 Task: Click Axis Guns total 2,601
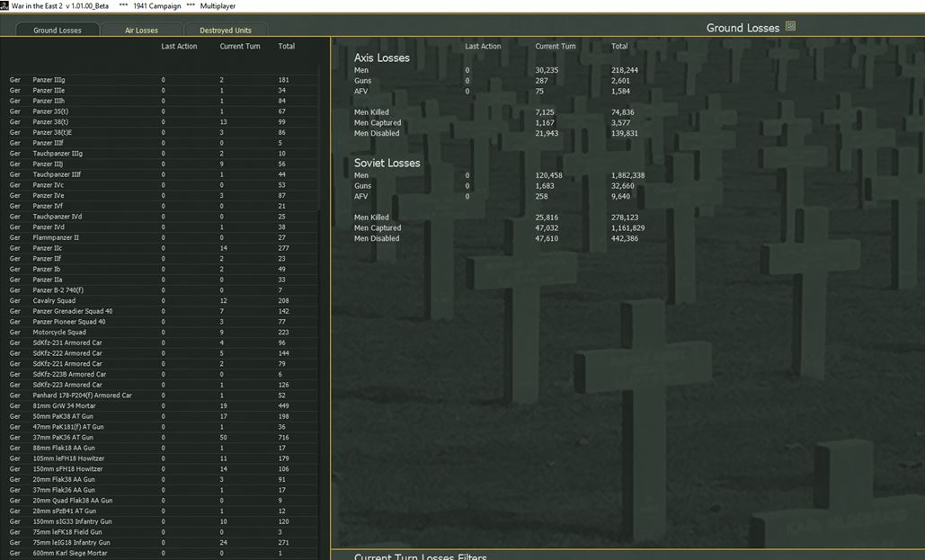(x=620, y=81)
